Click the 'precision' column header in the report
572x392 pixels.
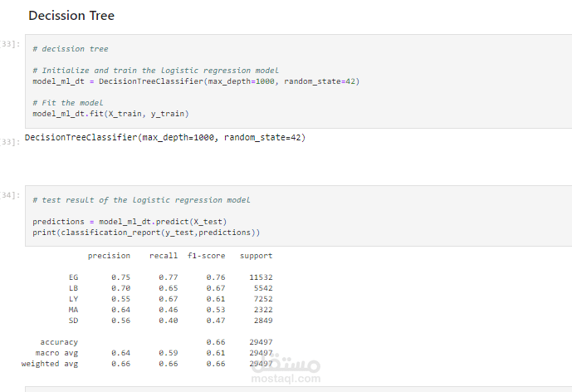point(109,256)
